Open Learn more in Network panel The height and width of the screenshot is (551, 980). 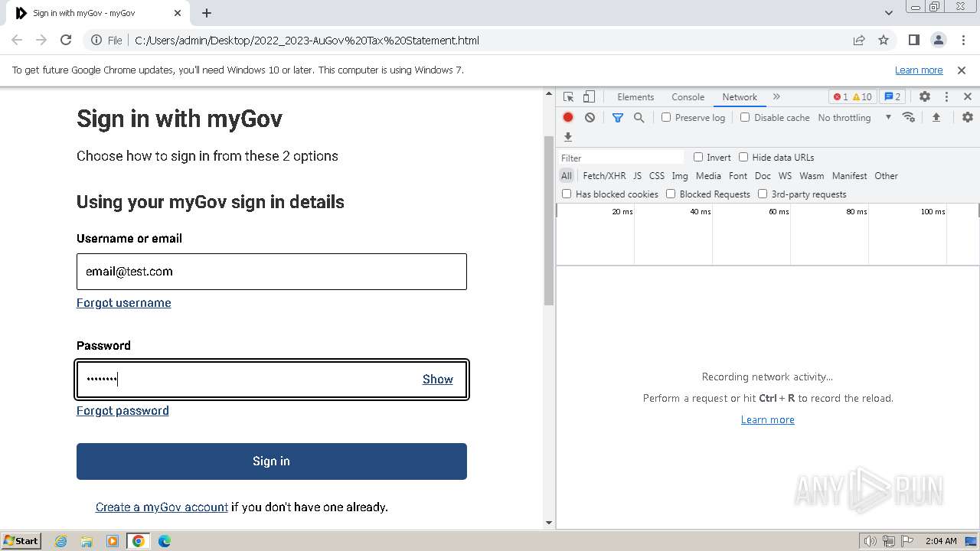768,419
